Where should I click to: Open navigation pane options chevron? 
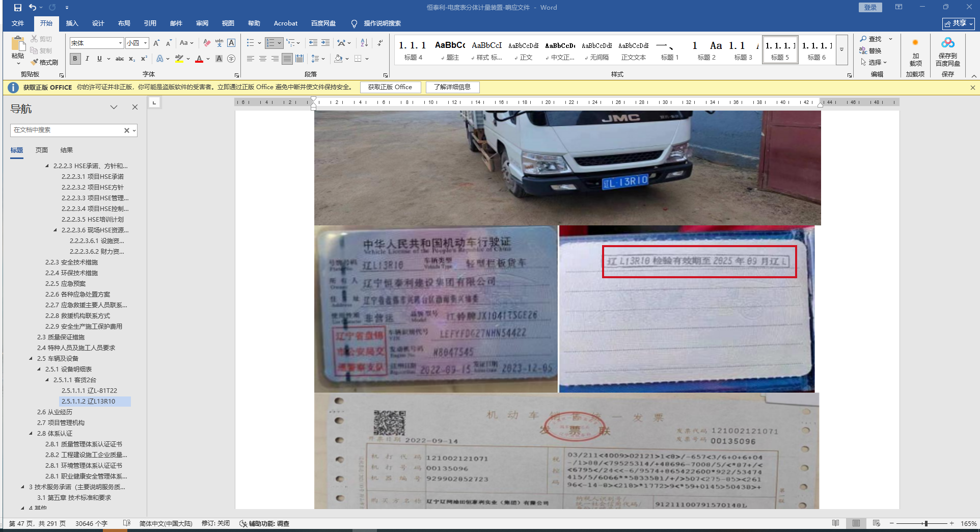[x=114, y=108]
